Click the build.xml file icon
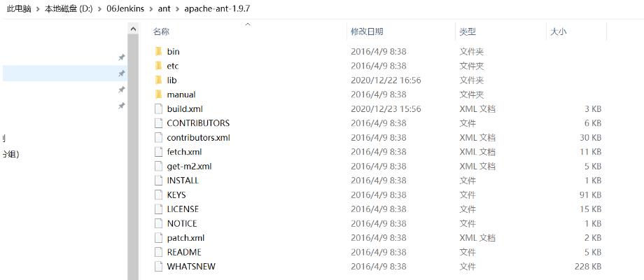This screenshot has height=280, width=644. (159, 108)
